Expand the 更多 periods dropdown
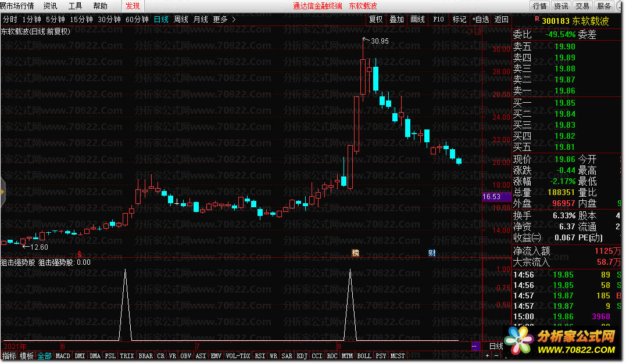626x364 pixels. click(x=224, y=19)
